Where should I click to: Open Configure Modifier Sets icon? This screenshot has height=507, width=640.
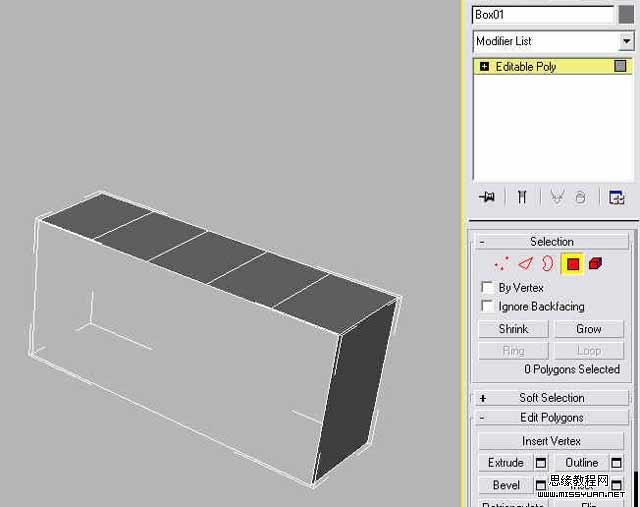(x=616, y=197)
